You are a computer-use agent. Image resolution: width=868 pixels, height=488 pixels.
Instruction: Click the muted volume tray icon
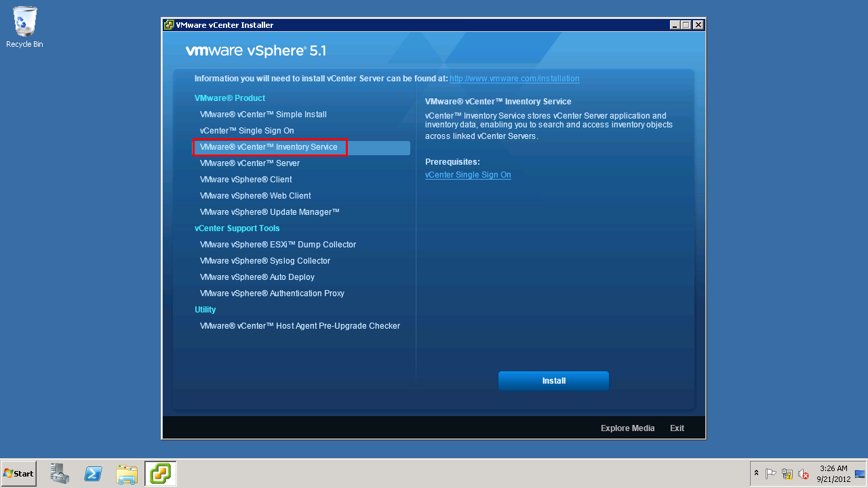[x=804, y=474]
